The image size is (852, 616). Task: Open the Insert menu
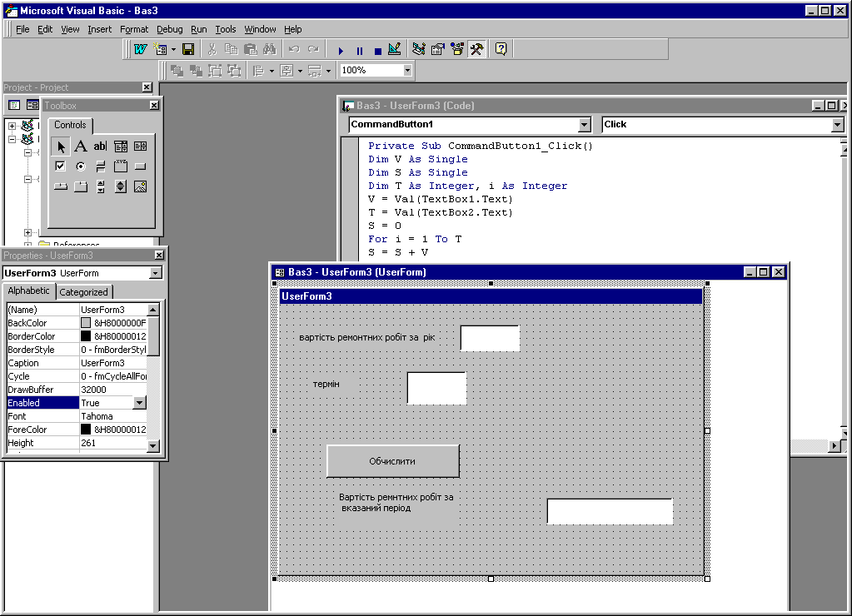pyautogui.click(x=99, y=29)
